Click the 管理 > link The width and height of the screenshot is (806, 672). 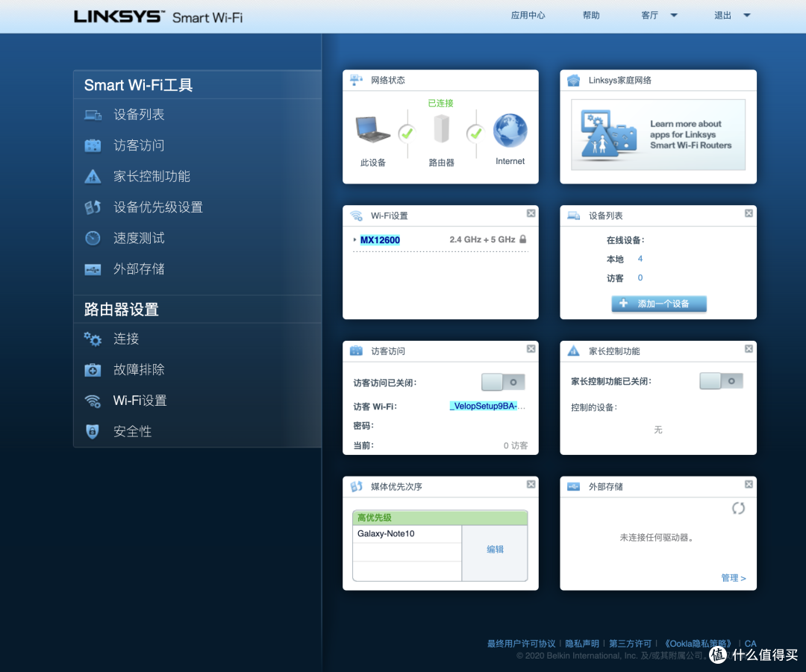click(x=734, y=578)
